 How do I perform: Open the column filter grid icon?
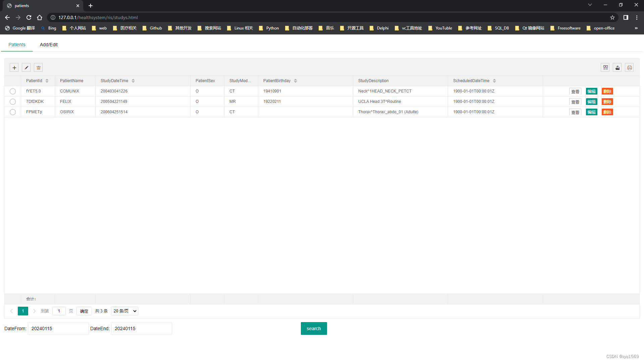(605, 68)
